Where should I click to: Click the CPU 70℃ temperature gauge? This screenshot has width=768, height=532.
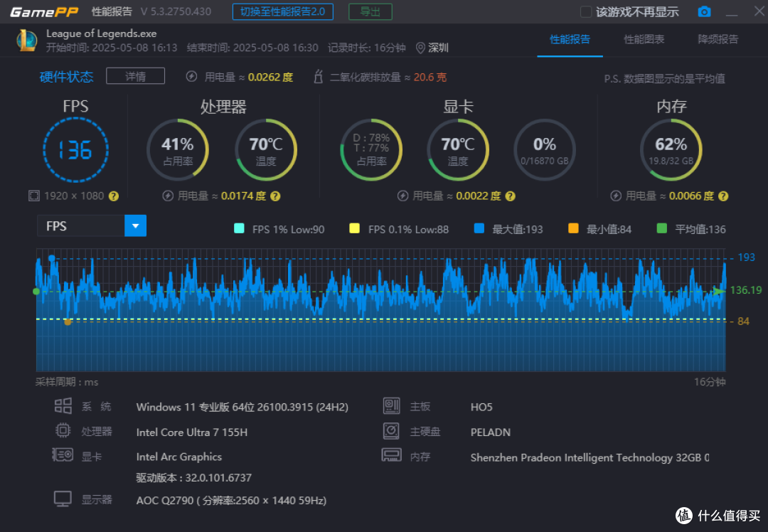coord(266,150)
